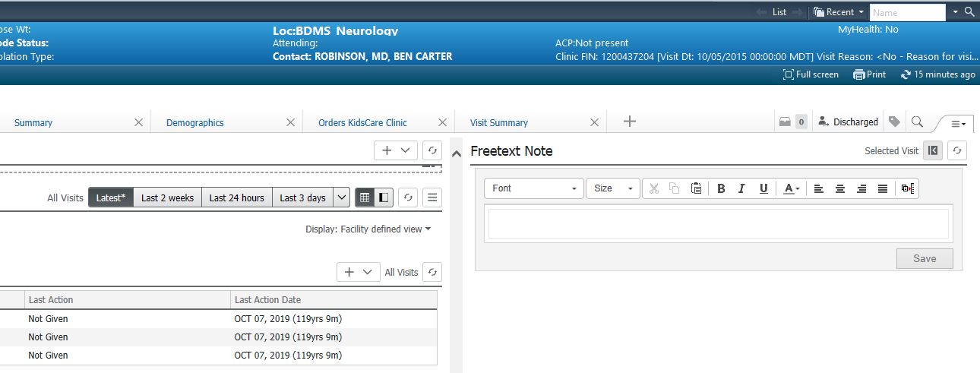
Task: Open the Font dropdown
Action: pyautogui.click(x=534, y=188)
